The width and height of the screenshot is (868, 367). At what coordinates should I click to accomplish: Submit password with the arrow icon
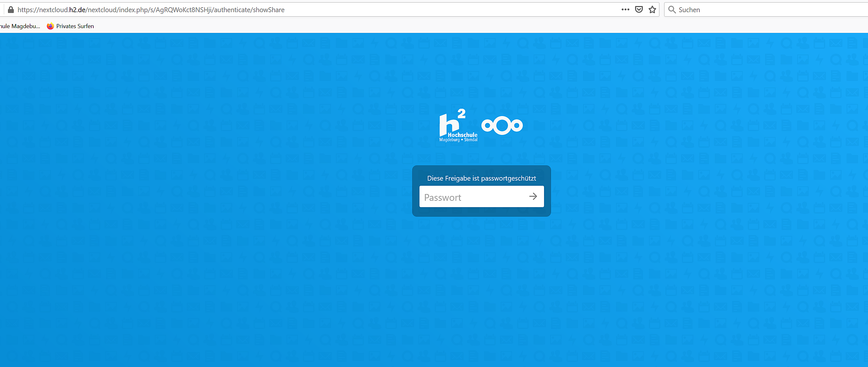(533, 196)
